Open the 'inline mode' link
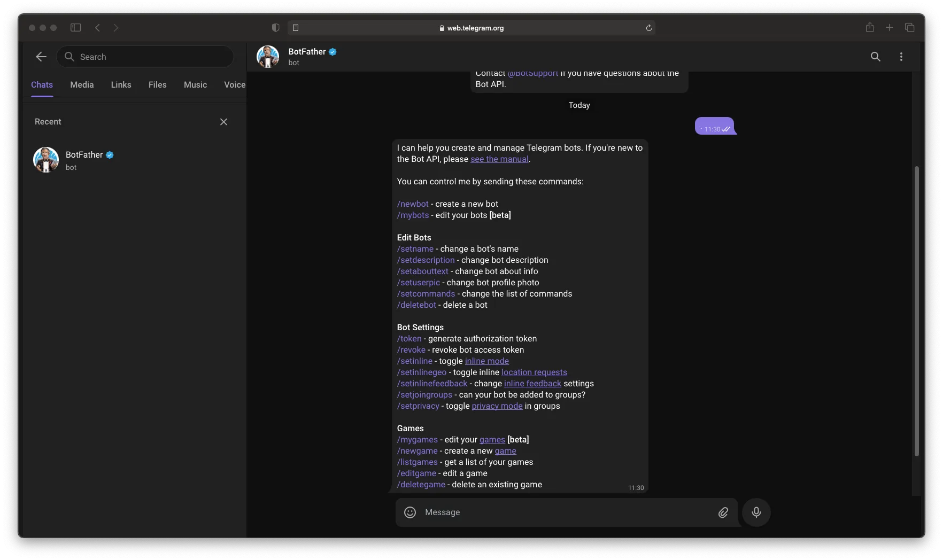Image resolution: width=943 pixels, height=560 pixels. pyautogui.click(x=487, y=361)
